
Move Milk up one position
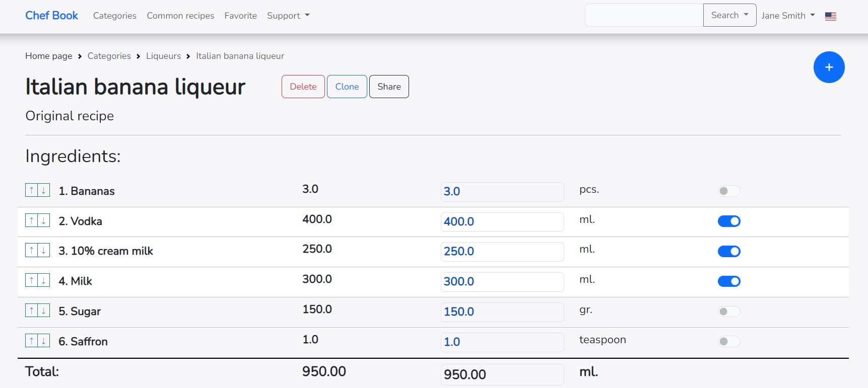pos(31,280)
